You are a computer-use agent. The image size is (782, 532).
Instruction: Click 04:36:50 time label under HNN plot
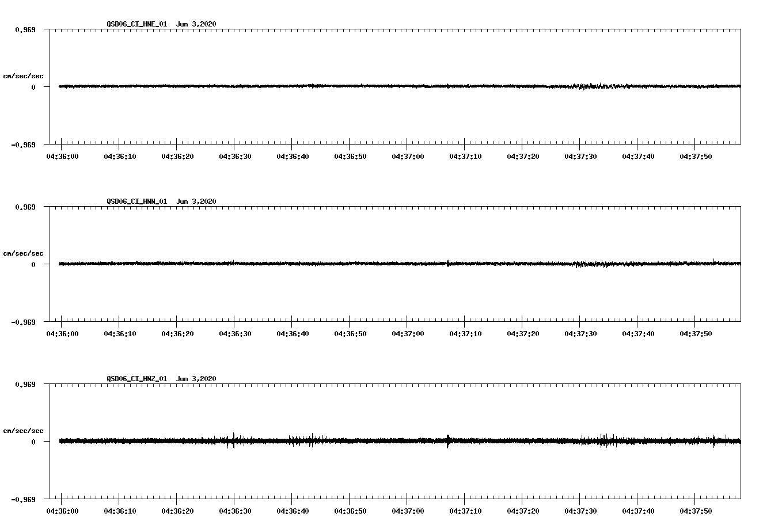point(350,334)
